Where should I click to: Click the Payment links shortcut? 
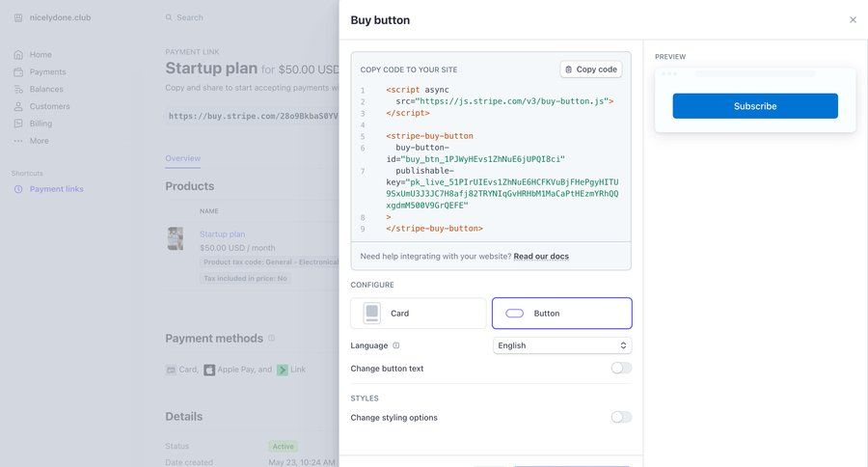click(x=57, y=189)
